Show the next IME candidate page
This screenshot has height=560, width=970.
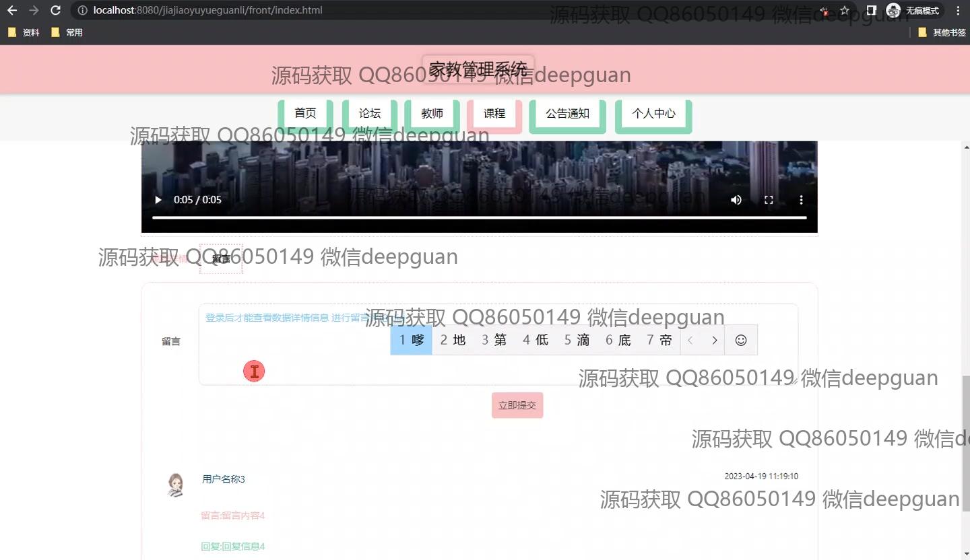pos(715,340)
